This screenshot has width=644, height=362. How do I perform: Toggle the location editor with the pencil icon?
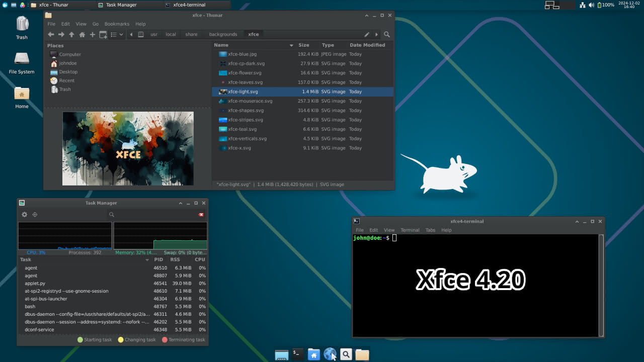pyautogui.click(x=367, y=34)
